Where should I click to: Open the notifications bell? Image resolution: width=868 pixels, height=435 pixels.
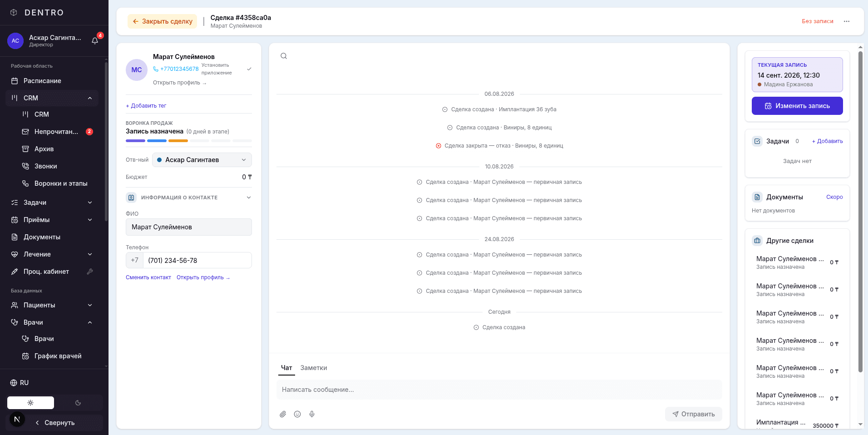tap(95, 40)
